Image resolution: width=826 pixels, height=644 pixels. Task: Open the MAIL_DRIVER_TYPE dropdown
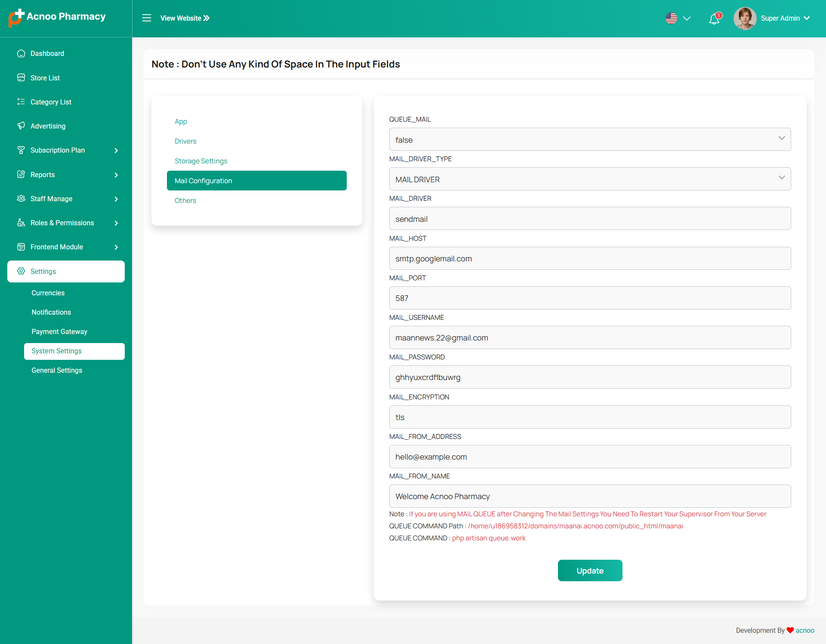(x=589, y=179)
